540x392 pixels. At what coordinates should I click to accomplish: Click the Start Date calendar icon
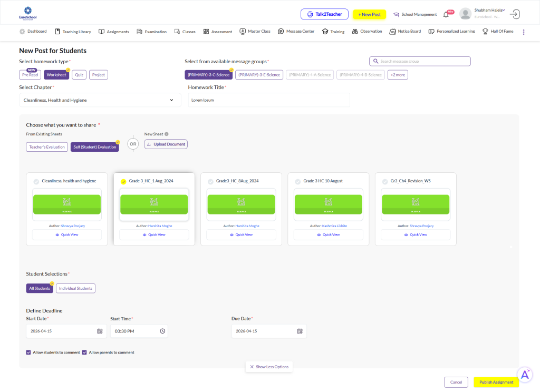(100, 331)
